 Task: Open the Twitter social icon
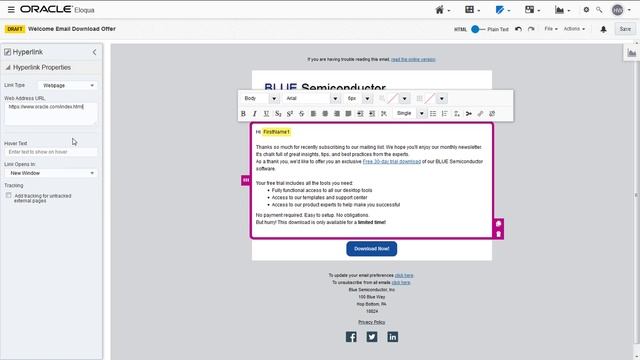pos(372,337)
